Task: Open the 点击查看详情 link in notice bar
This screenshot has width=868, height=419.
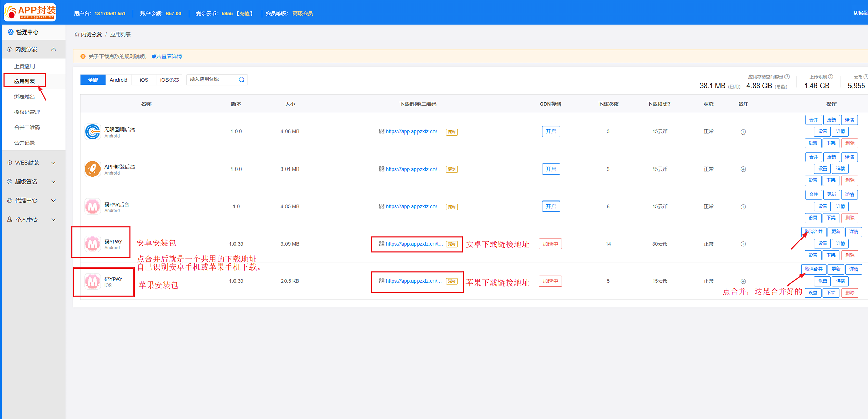Action: click(166, 56)
